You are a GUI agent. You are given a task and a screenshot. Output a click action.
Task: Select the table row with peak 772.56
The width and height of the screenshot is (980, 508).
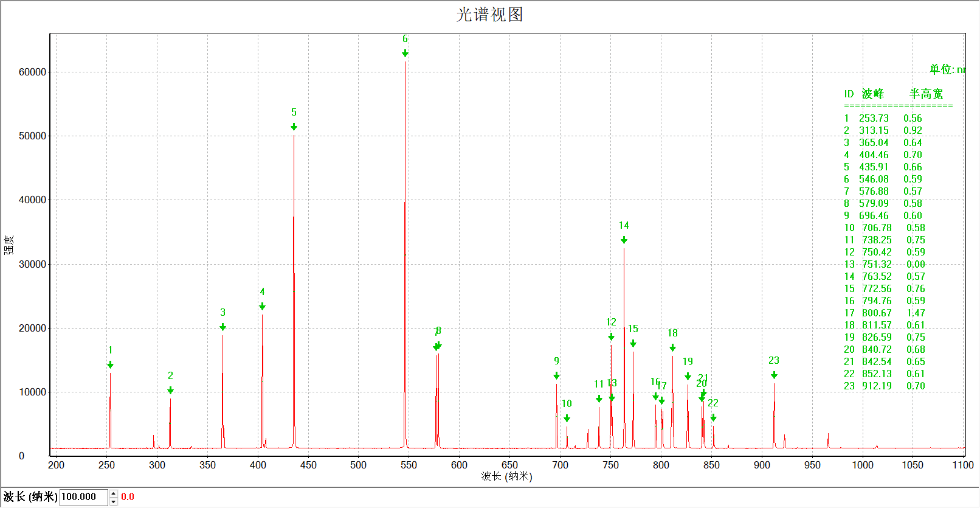(x=885, y=288)
